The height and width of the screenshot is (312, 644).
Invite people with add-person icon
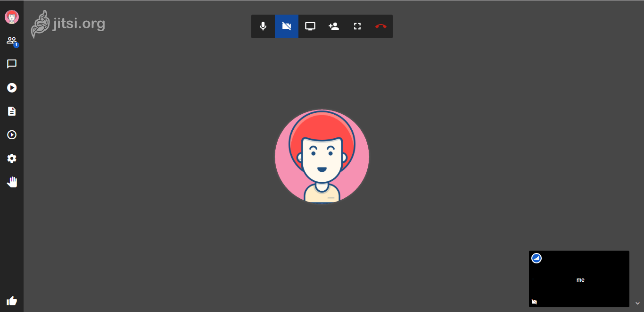coord(334,26)
